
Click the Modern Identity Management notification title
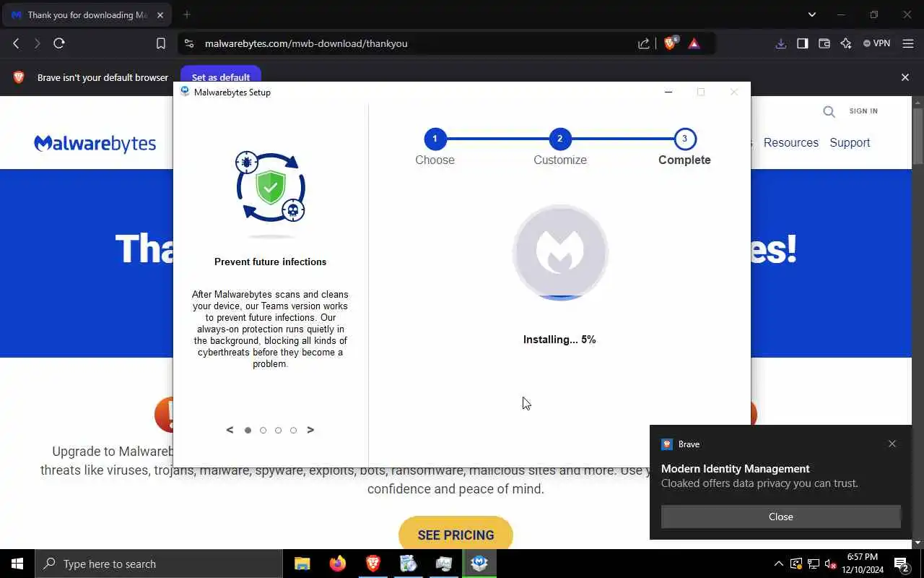tap(736, 469)
